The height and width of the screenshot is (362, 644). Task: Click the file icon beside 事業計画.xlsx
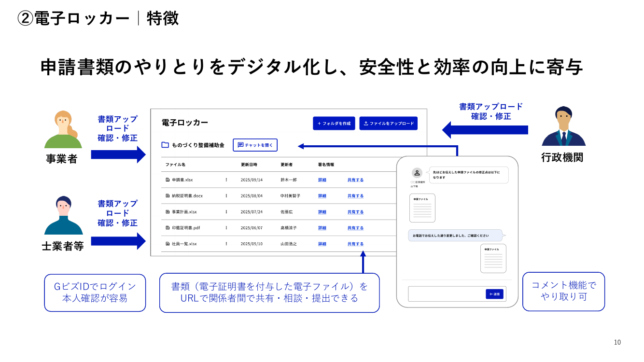pos(168,212)
